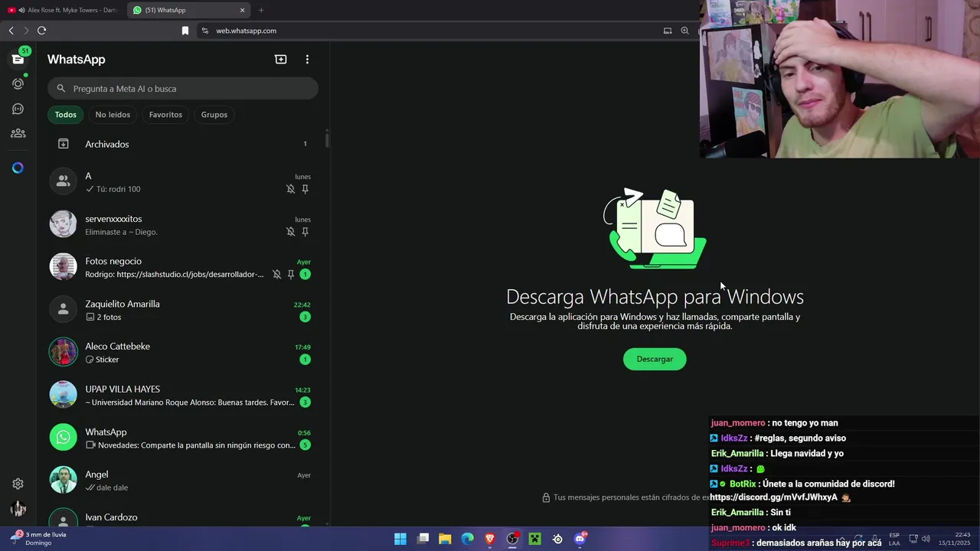Open the Channels sidebar icon
980x551 pixels.
18,109
